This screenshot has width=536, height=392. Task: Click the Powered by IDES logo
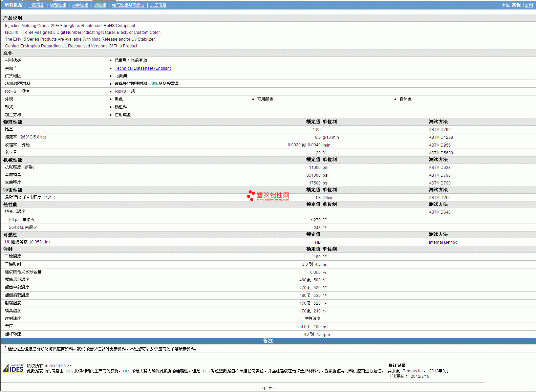[14, 368]
